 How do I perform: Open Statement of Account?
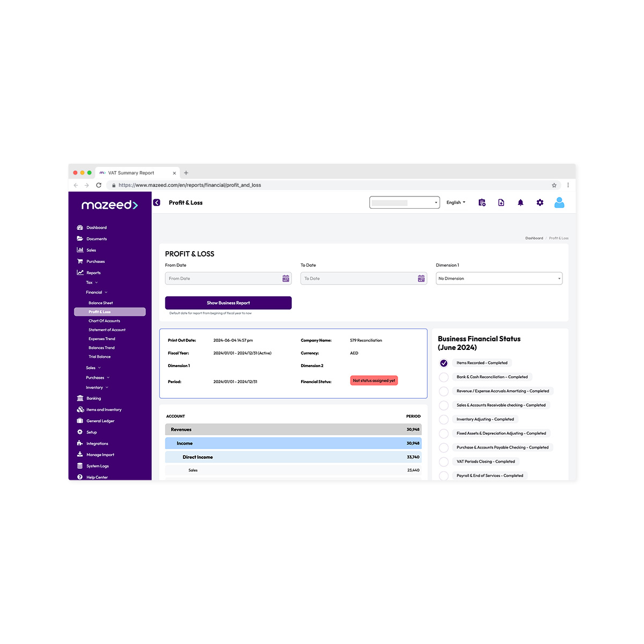click(107, 330)
